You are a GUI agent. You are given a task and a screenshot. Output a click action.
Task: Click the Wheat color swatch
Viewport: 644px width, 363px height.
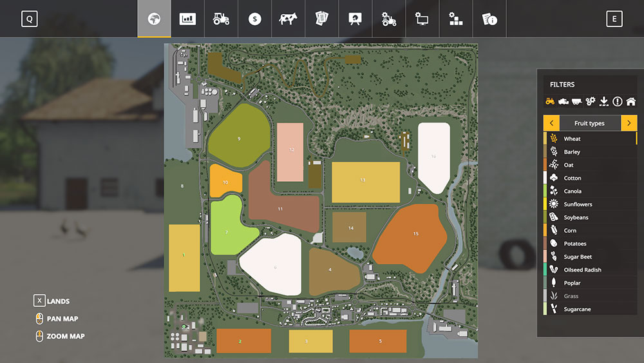(545, 139)
